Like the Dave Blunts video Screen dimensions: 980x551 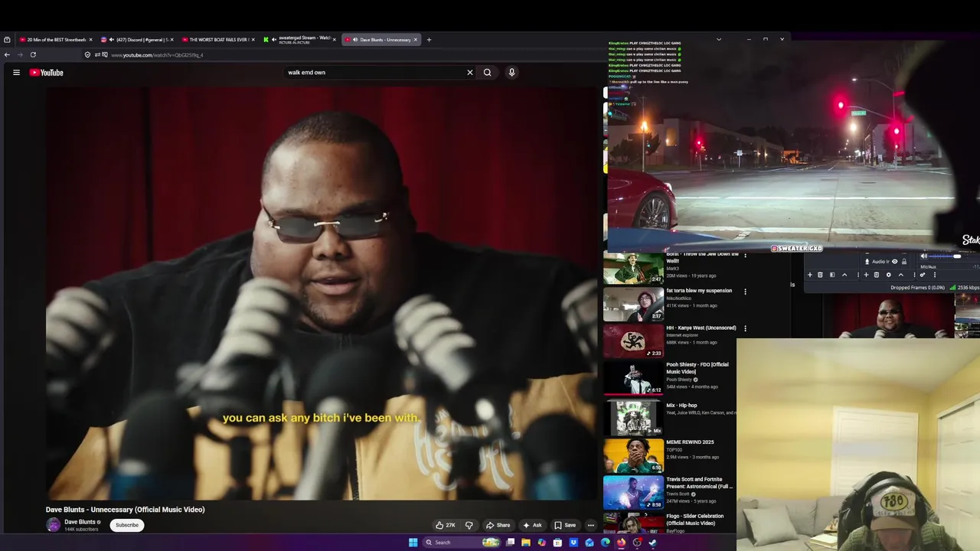(445, 525)
